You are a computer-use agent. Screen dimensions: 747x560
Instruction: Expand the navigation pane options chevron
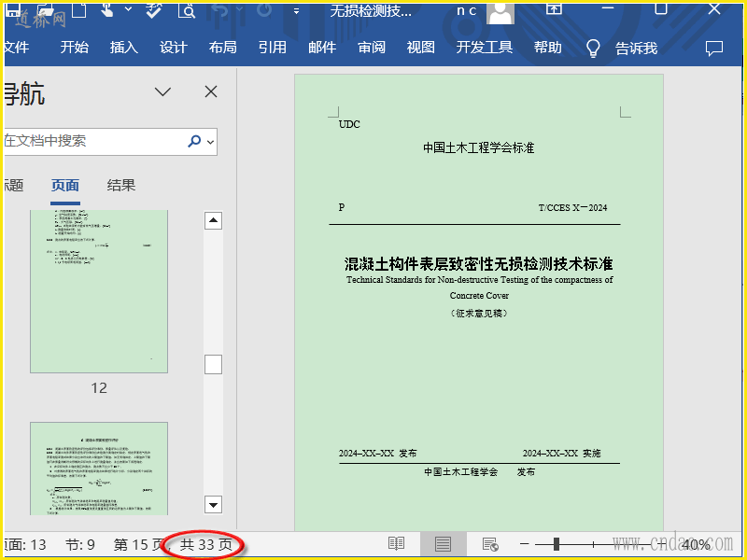pyautogui.click(x=162, y=91)
